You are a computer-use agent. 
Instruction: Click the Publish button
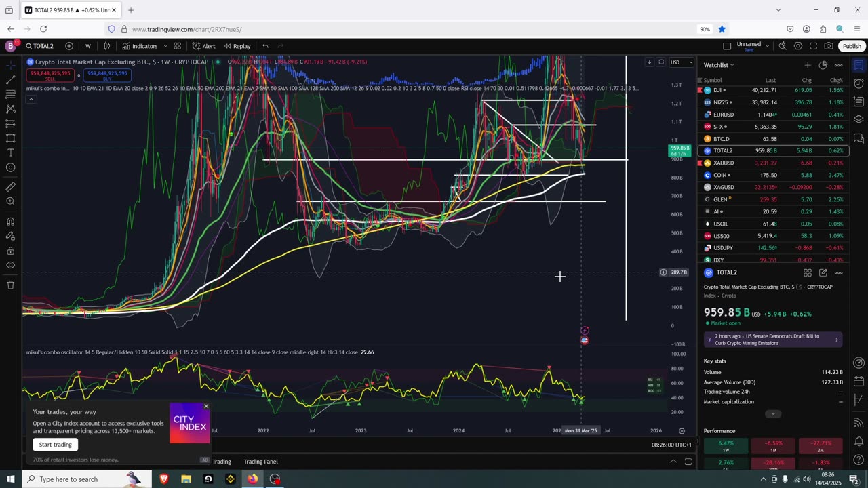(x=852, y=46)
